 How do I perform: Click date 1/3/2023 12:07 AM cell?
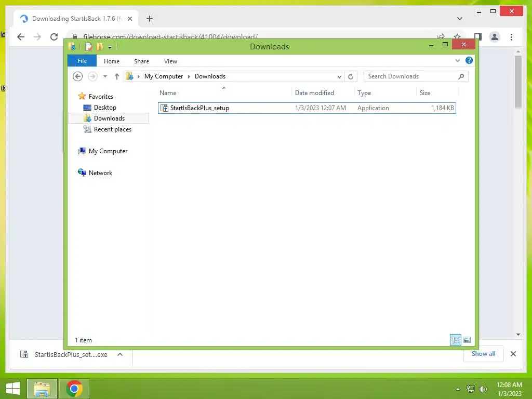pos(320,108)
